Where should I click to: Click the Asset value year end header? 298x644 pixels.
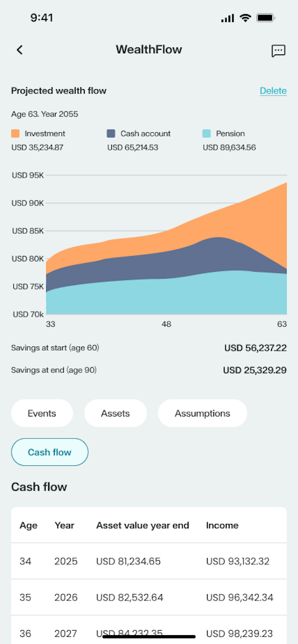(142, 525)
